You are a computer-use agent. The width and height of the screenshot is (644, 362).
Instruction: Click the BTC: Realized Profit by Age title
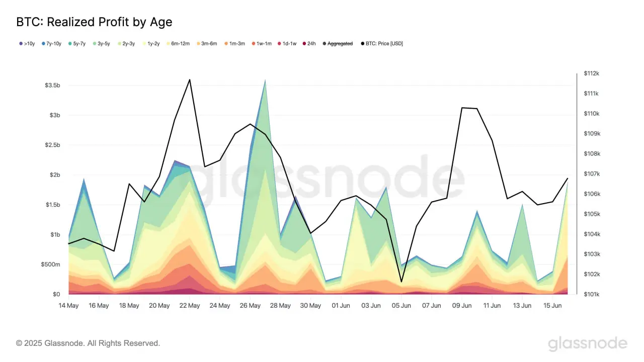(95, 22)
